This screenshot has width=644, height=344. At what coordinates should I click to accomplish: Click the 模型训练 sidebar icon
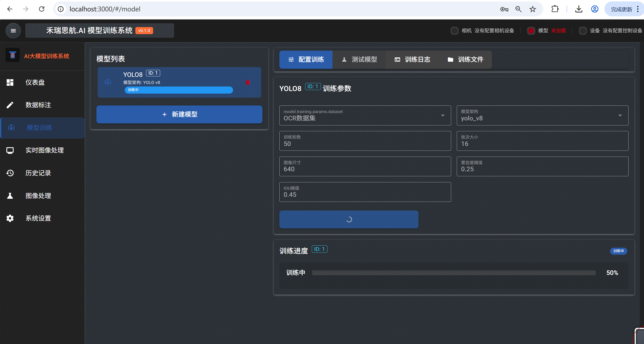click(x=11, y=128)
